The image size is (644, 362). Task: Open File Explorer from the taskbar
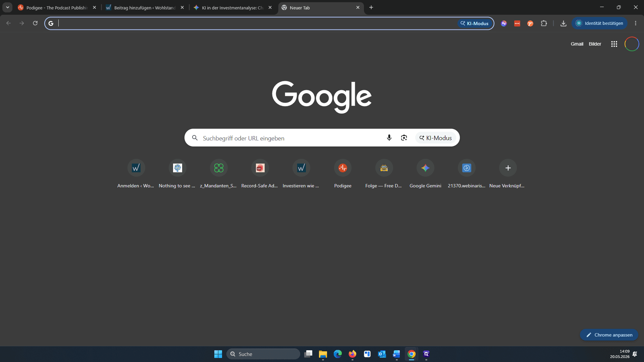[x=323, y=354]
